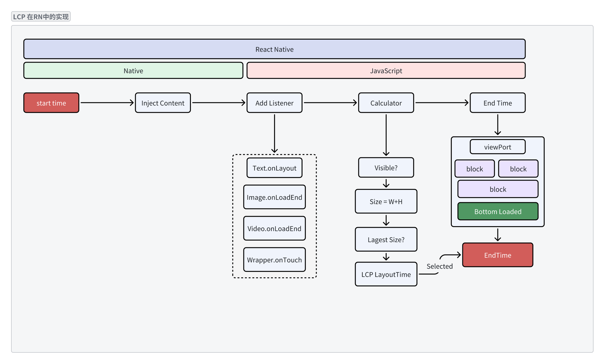Screen dimensions: 605x364
Task: Select the wide purple block above Bottom Loaded
Action: pyautogui.click(x=498, y=189)
